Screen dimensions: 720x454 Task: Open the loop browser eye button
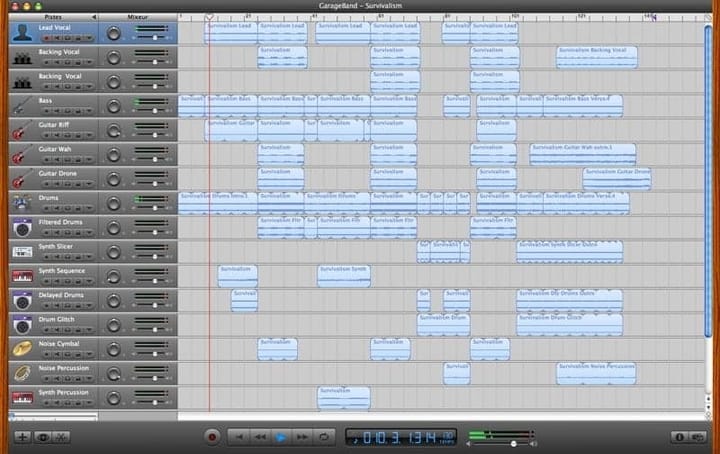pyautogui.click(x=42, y=437)
